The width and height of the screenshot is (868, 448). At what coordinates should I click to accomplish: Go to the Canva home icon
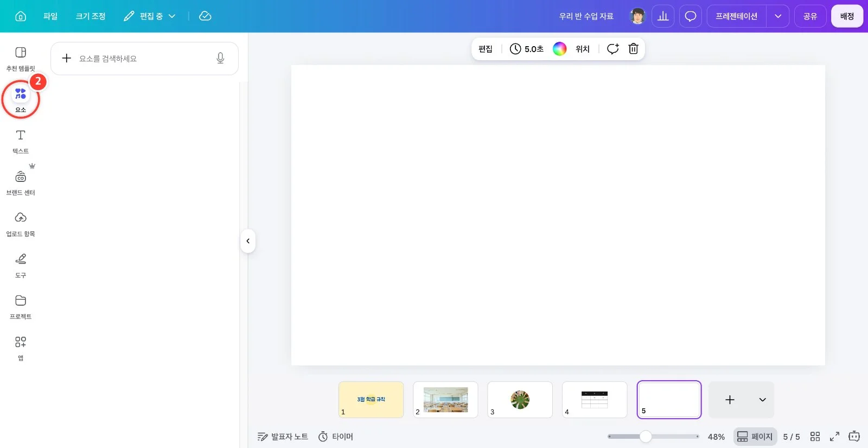pyautogui.click(x=21, y=16)
